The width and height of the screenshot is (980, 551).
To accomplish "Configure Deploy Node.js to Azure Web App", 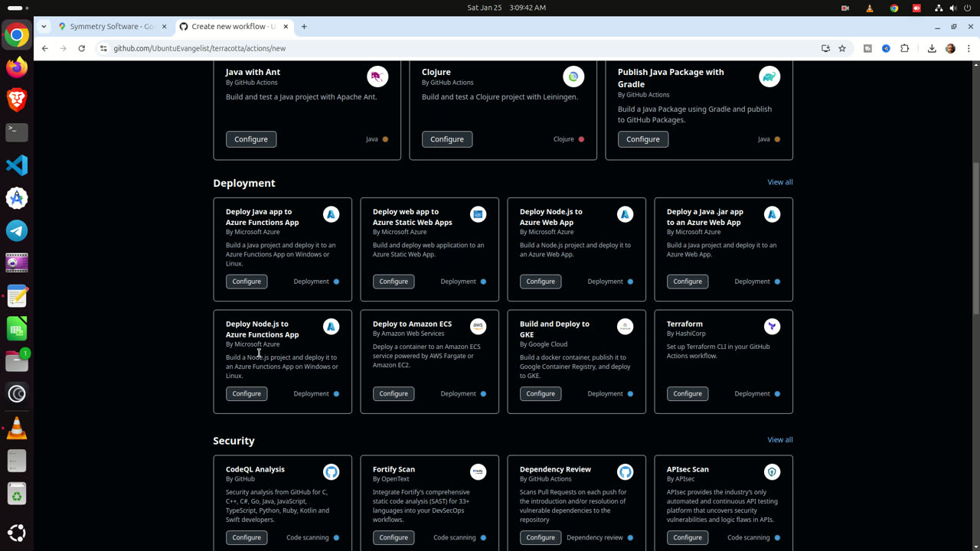I will (x=541, y=282).
